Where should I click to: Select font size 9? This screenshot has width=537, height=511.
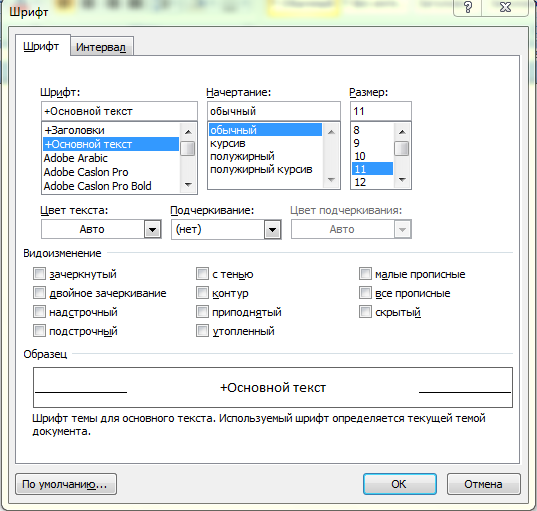pyautogui.click(x=372, y=143)
